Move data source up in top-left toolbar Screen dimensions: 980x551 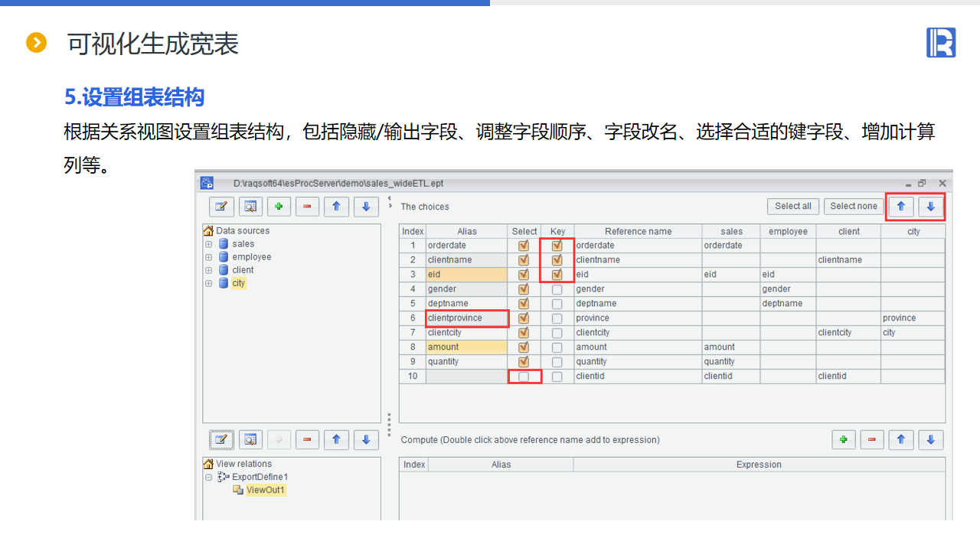pyautogui.click(x=336, y=206)
